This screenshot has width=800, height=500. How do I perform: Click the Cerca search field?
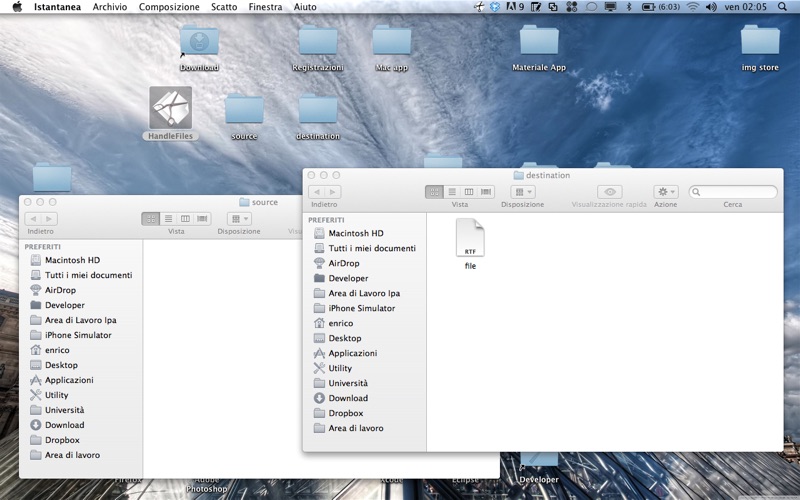[x=733, y=192]
